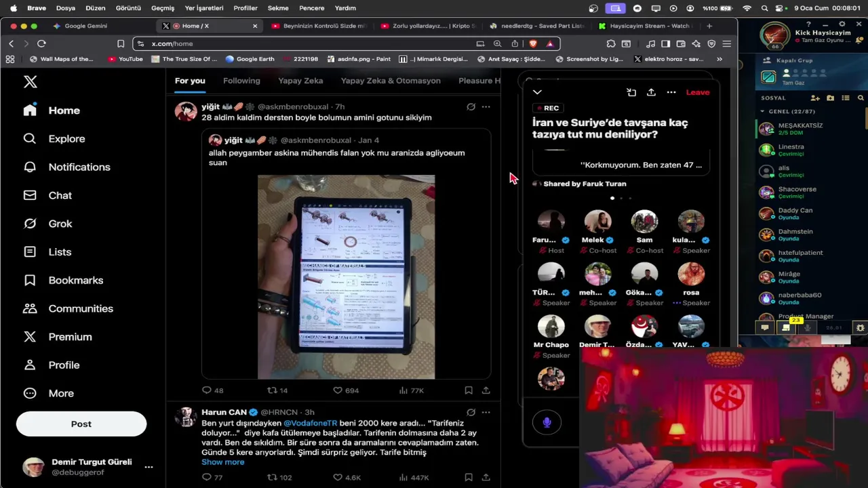Screen dimensions: 868x488
Task: Open Premium in the sidebar
Action: click(58, 337)
